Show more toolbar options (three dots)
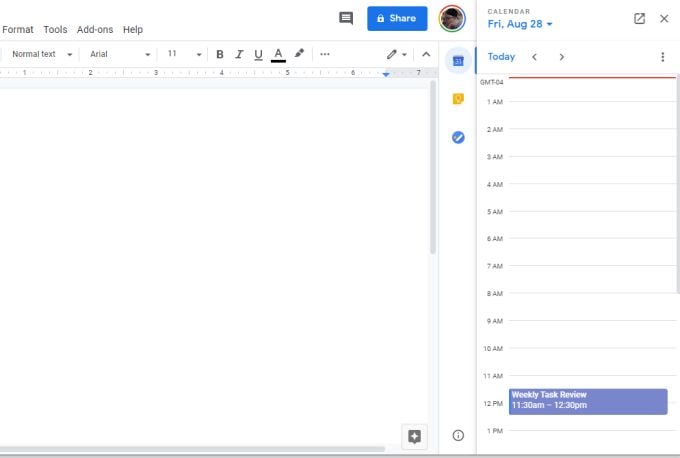Image resolution: width=680 pixels, height=458 pixels. 324,54
